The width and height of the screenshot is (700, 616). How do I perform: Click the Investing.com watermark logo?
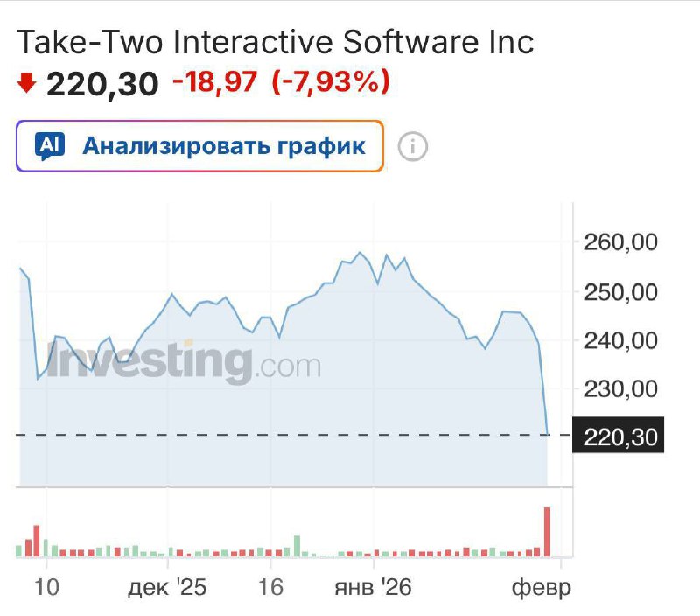coord(184,363)
